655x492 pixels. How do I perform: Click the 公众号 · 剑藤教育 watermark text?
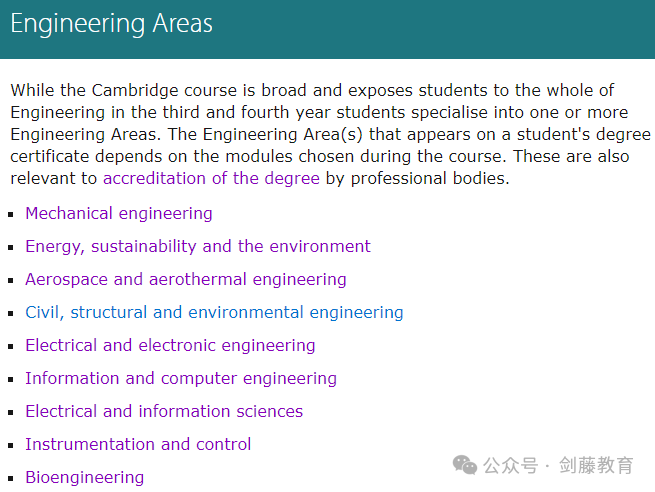pos(559,465)
